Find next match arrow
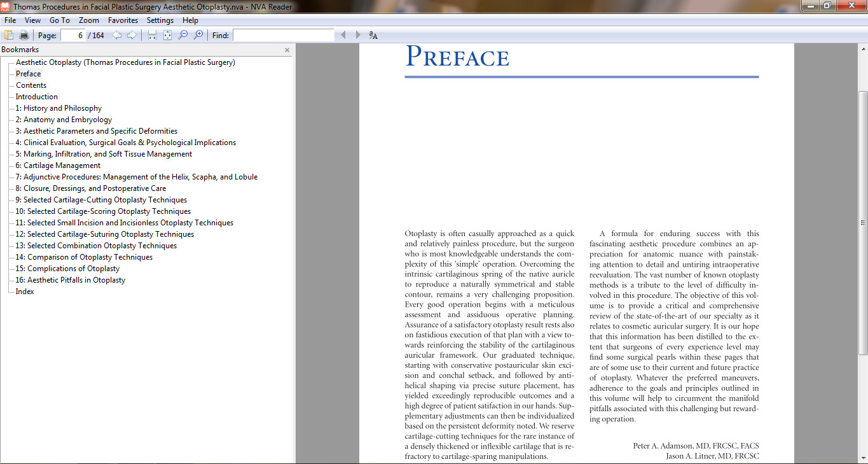The height and width of the screenshot is (464, 868). click(x=358, y=35)
